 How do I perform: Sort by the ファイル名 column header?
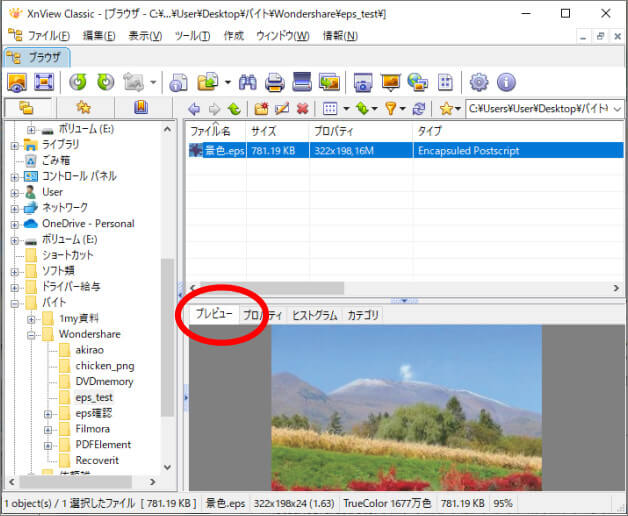[216, 131]
